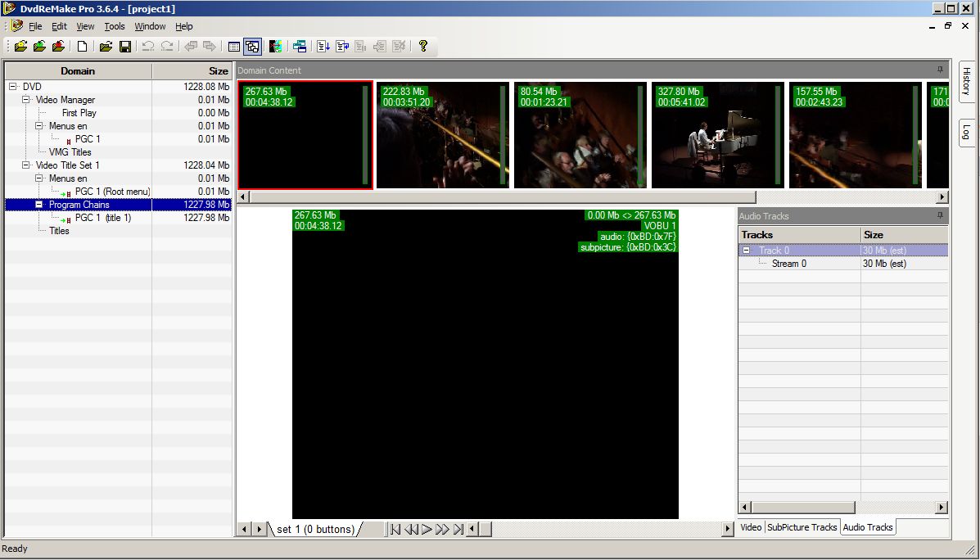This screenshot has width=980, height=560.
Task: Click the Save floppy disk icon
Action: pos(125,47)
